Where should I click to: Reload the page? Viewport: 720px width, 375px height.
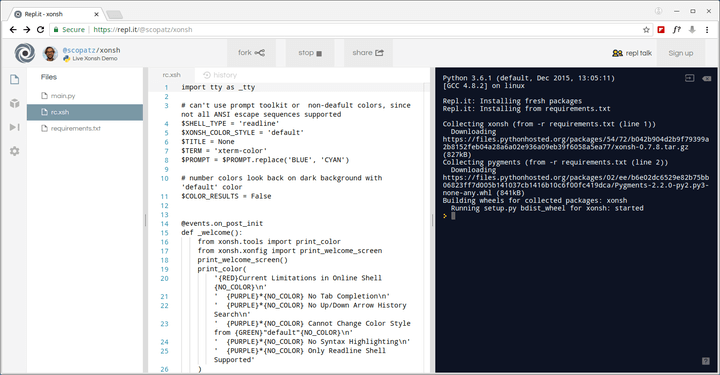click(40, 29)
